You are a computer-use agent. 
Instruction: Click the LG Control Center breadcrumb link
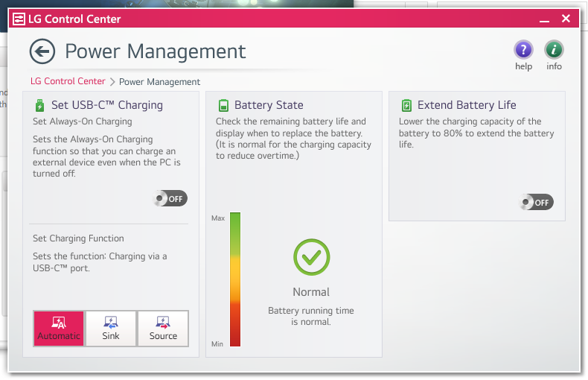tap(68, 81)
